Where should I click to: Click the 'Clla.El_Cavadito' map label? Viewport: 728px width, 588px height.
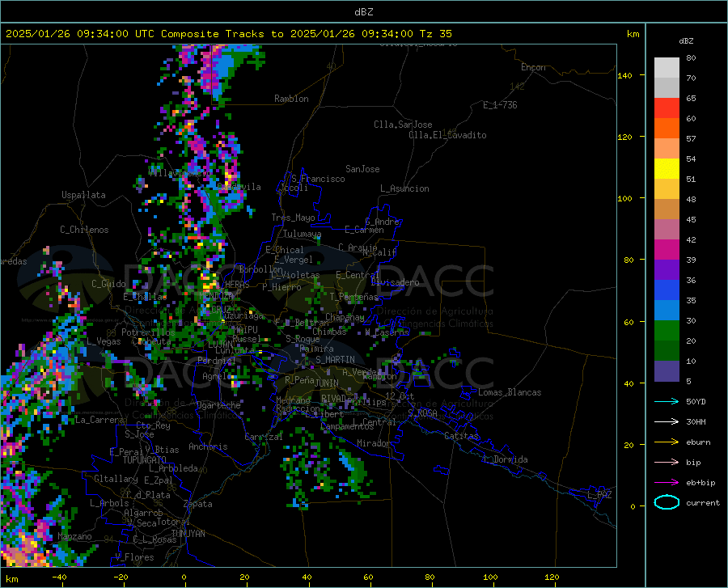click(x=447, y=135)
